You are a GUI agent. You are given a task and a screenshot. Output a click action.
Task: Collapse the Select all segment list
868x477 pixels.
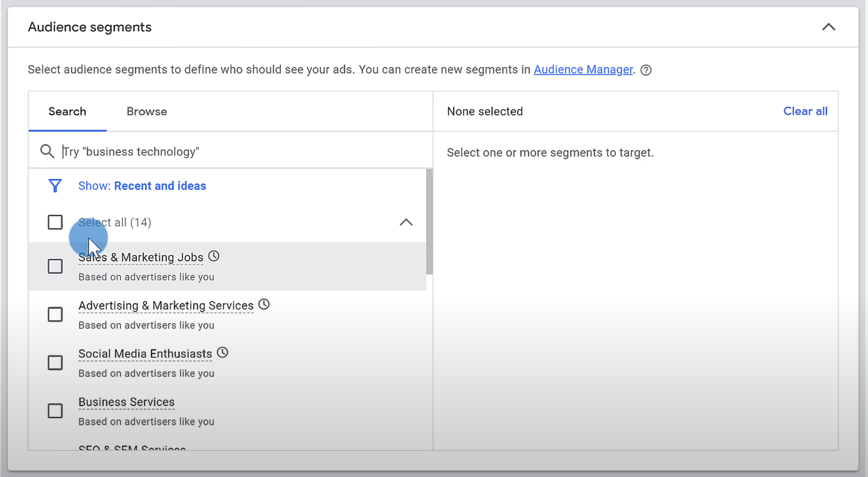[x=406, y=222]
